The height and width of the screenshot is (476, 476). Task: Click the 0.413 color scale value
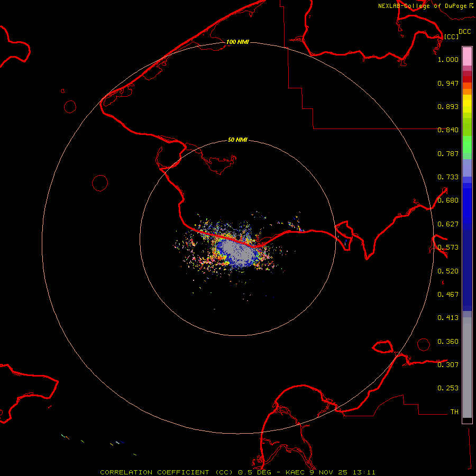click(448, 318)
